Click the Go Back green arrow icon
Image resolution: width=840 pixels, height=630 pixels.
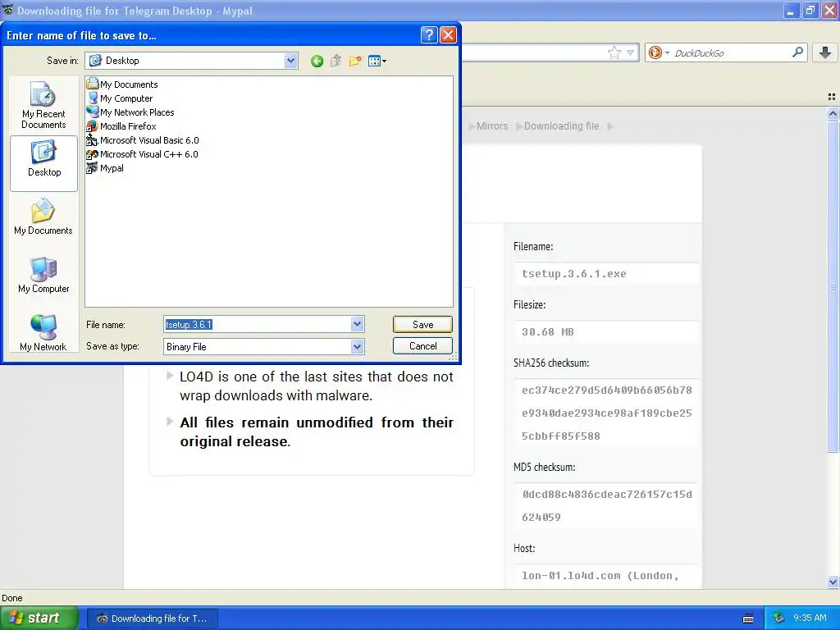pyautogui.click(x=317, y=61)
